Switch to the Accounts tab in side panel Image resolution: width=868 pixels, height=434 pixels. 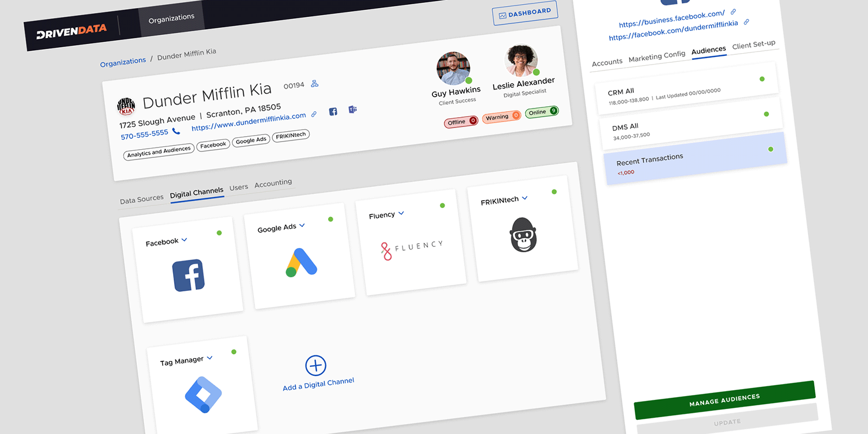(x=607, y=62)
